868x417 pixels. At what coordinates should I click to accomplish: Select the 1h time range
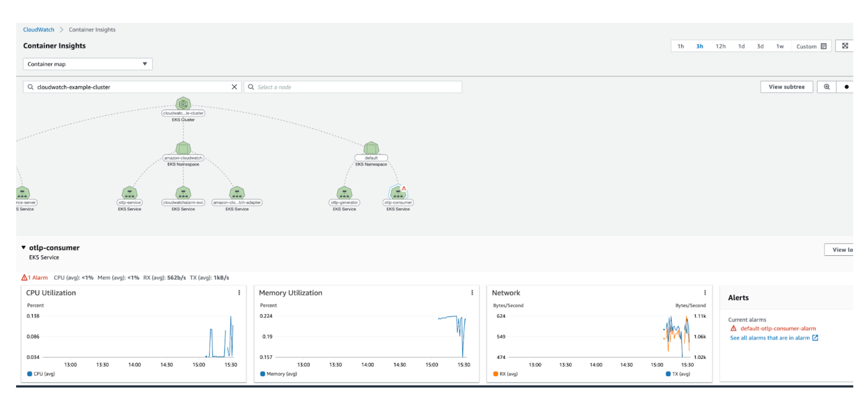coord(680,46)
